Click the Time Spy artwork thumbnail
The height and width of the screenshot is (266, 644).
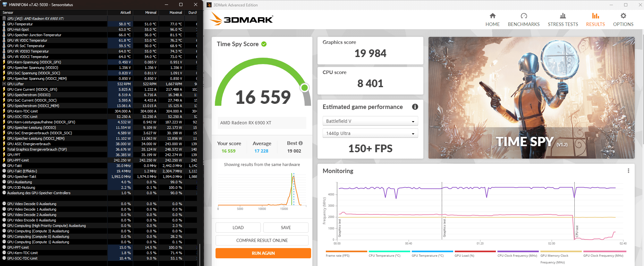coord(531,98)
